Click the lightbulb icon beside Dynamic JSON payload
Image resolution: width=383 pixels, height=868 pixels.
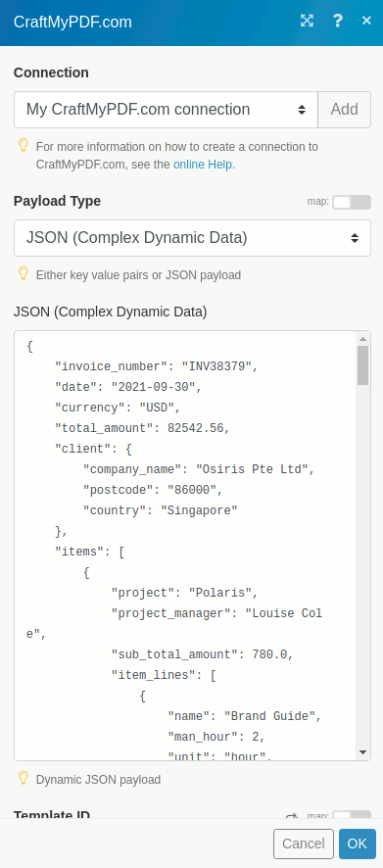tap(24, 778)
